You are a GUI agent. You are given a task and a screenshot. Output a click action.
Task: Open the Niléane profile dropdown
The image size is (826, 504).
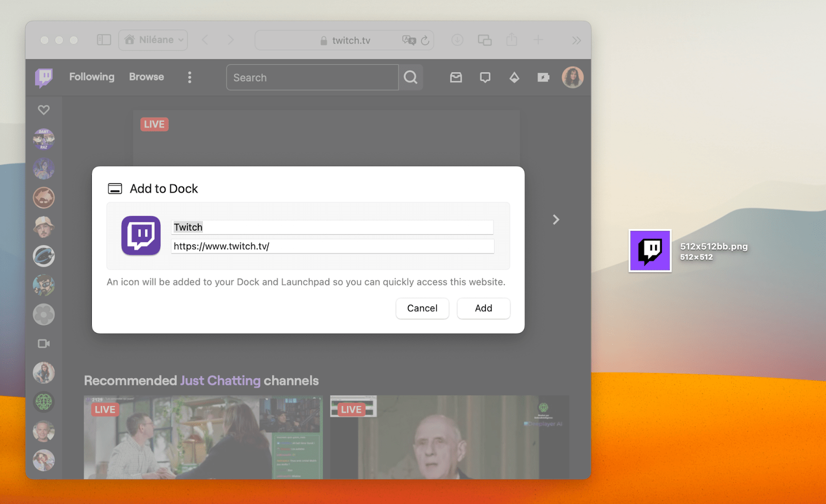coord(153,40)
